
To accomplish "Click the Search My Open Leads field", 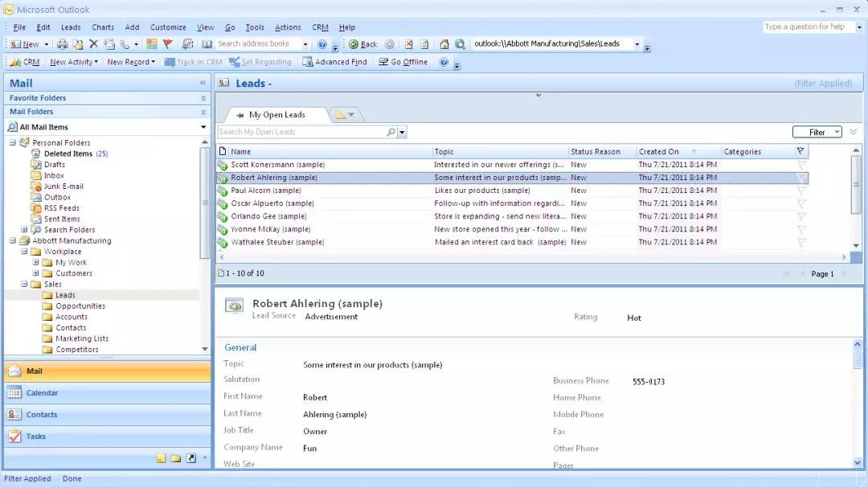I will coord(301,132).
